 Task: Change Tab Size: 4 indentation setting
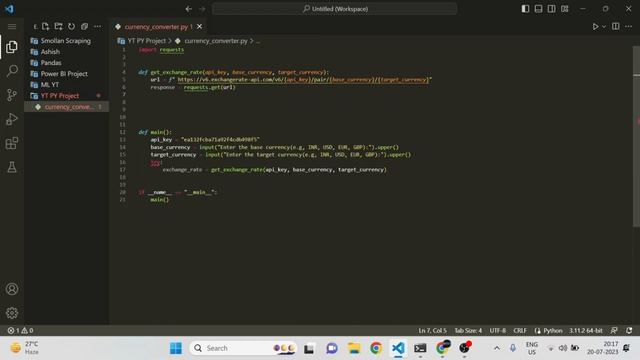(x=468, y=330)
